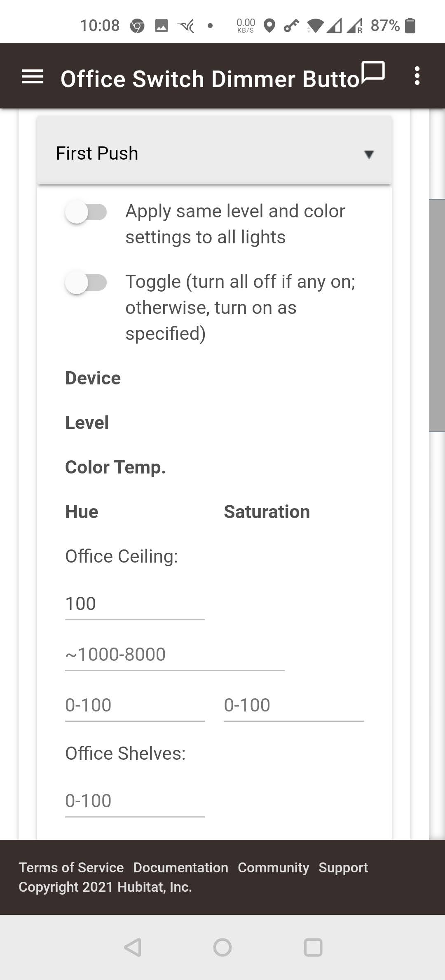Enable the Toggle all off switch

click(x=86, y=283)
